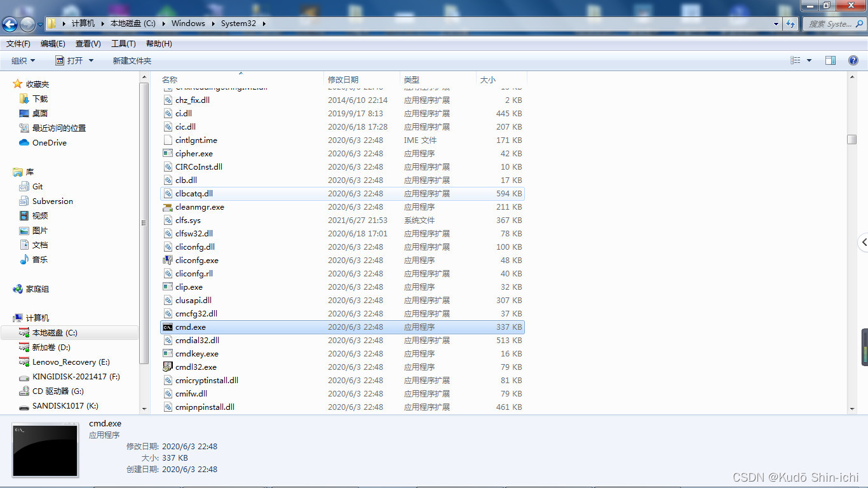This screenshot has width=868, height=488.
Task: Open the address bar history dropdown
Action: point(776,24)
